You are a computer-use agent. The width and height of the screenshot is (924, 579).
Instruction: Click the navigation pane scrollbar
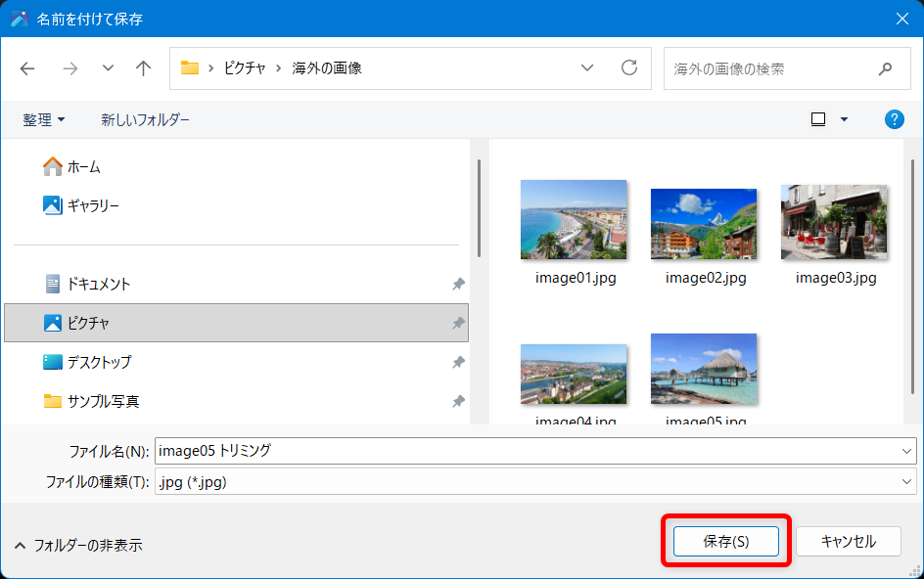point(479,208)
